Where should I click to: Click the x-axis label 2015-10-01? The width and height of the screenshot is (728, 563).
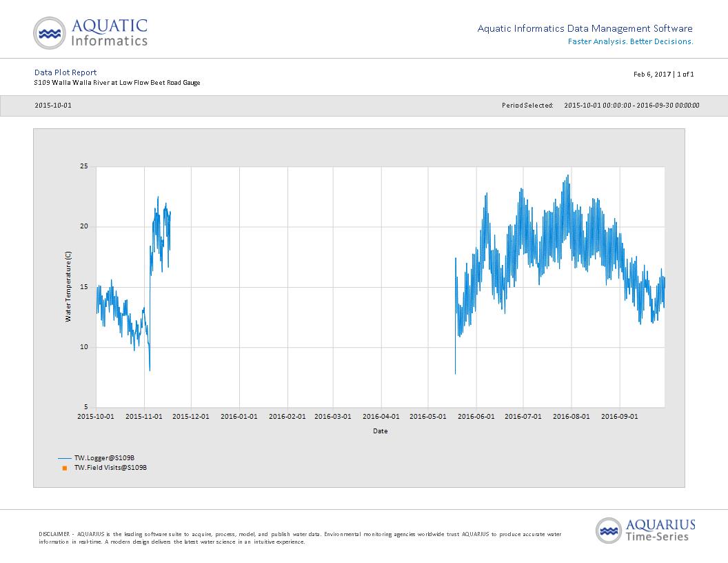click(x=96, y=417)
